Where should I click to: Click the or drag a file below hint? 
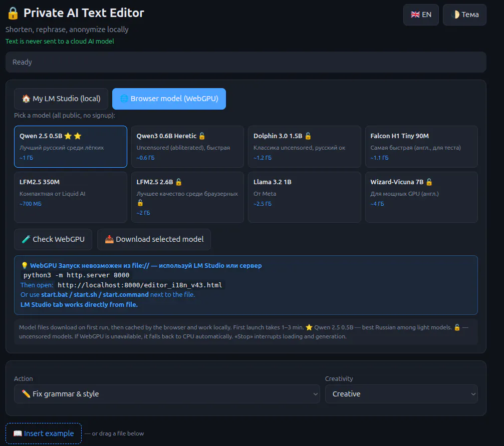click(118, 433)
